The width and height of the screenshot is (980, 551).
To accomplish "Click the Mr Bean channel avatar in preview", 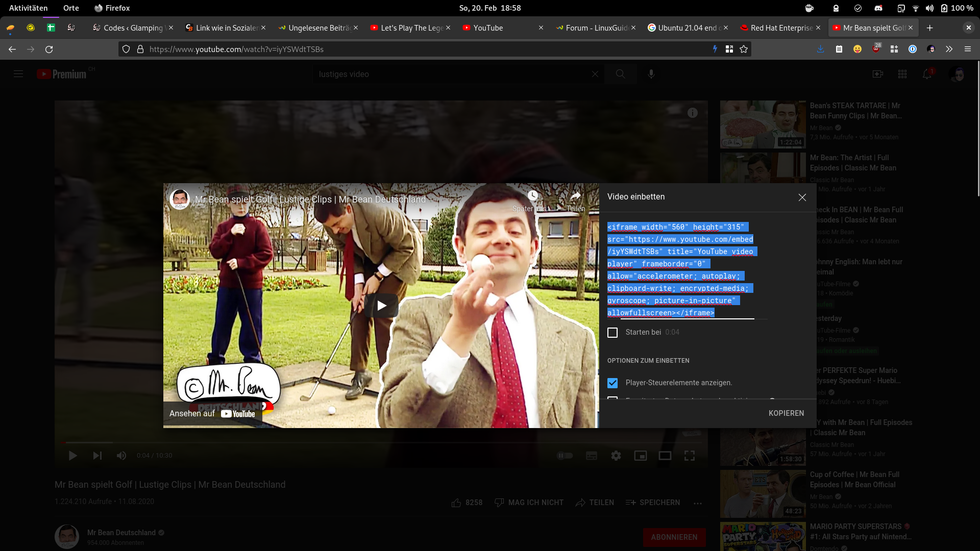I will 180,199.
